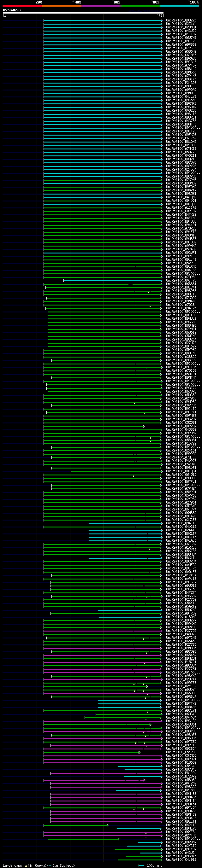Click cyan alignment bar for UniRef100_Q93Z25
This screenshot has height=868, width=202.
point(103,20)
